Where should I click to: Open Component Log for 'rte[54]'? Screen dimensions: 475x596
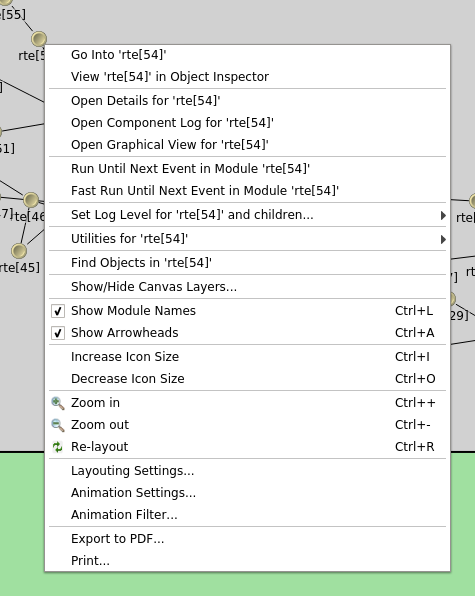pyautogui.click(x=247, y=123)
